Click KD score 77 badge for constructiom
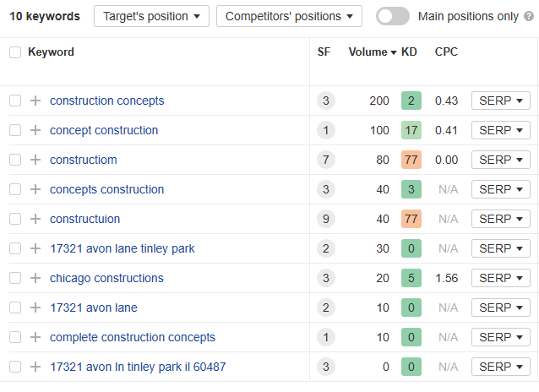 tap(411, 160)
